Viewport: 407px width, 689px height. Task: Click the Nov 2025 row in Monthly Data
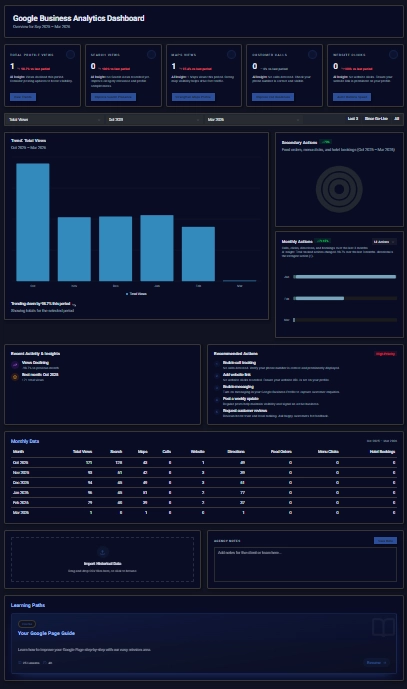click(x=204, y=473)
